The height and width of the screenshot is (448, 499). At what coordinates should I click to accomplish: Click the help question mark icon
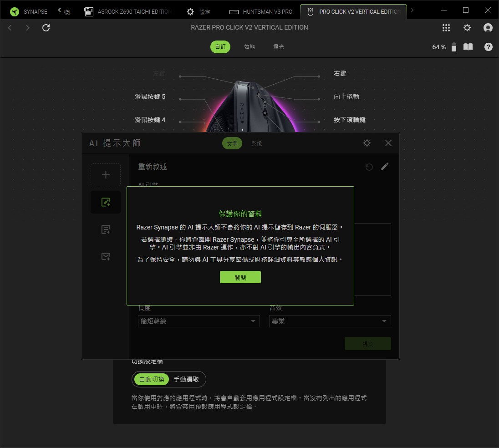(488, 47)
